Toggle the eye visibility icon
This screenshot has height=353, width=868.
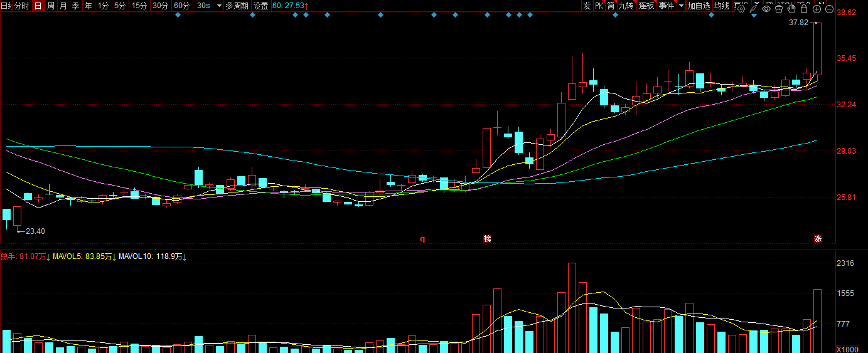(766, 9)
